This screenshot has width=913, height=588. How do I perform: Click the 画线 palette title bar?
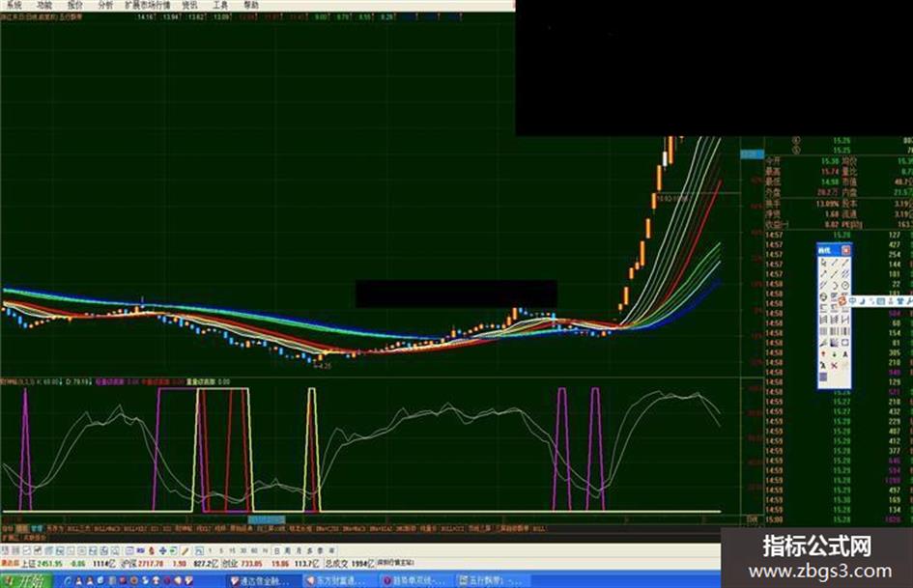pos(834,250)
